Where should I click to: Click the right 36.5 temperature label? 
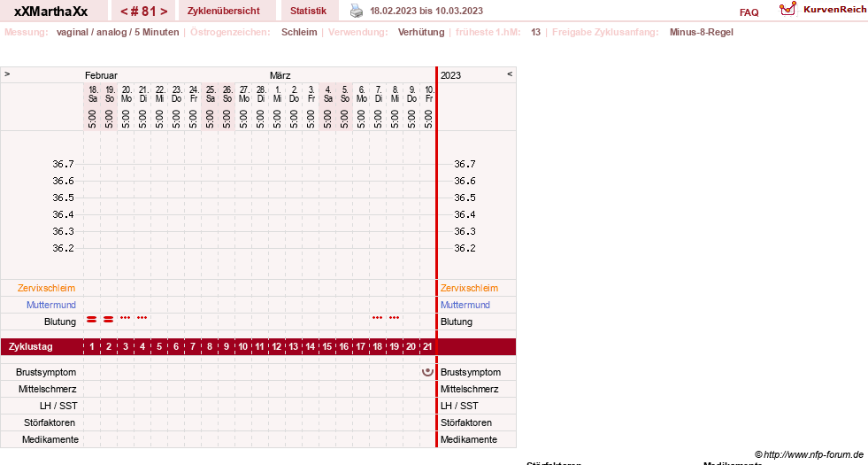click(465, 198)
